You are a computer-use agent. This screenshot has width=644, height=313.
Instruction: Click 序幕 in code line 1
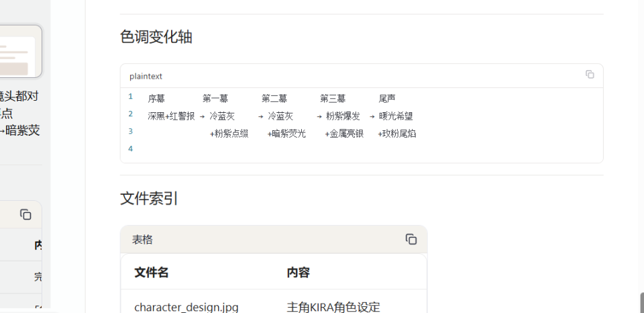pyautogui.click(x=156, y=99)
